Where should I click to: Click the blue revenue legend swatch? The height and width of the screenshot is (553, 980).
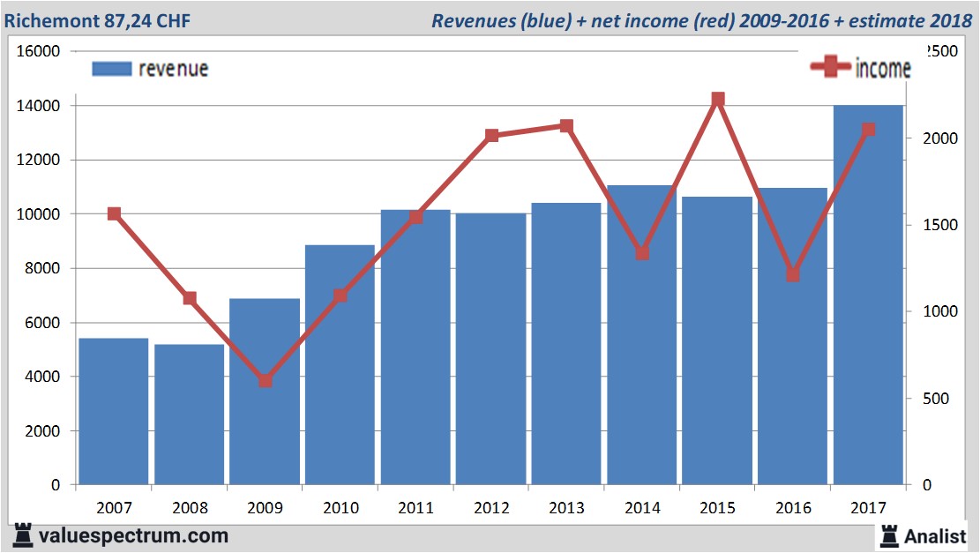(111, 69)
